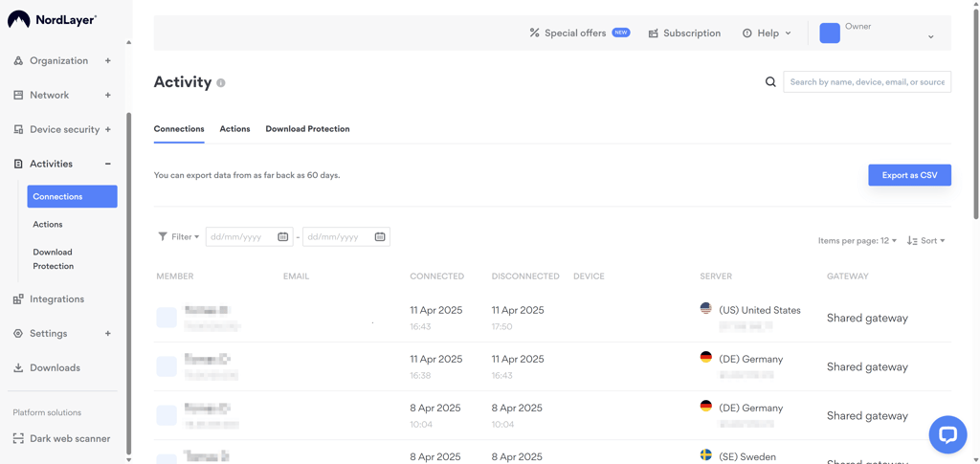This screenshot has width=980, height=464.
Task: Click the EMAIL column header
Action: (297, 276)
